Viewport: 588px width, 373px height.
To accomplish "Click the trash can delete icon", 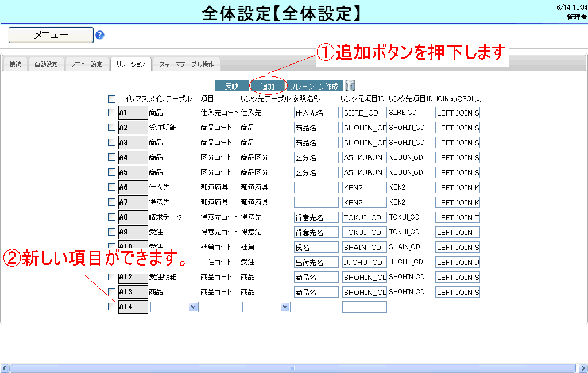I will click(350, 86).
